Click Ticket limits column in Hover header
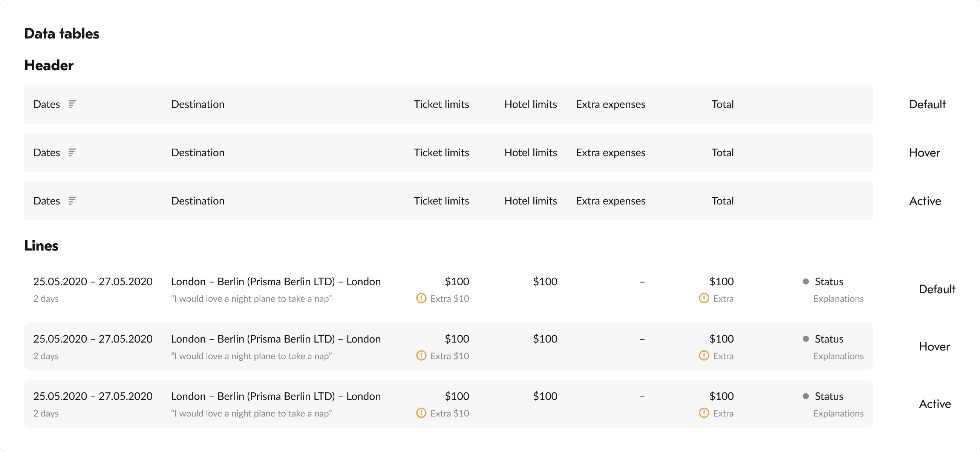The image size is (980, 452). click(441, 152)
